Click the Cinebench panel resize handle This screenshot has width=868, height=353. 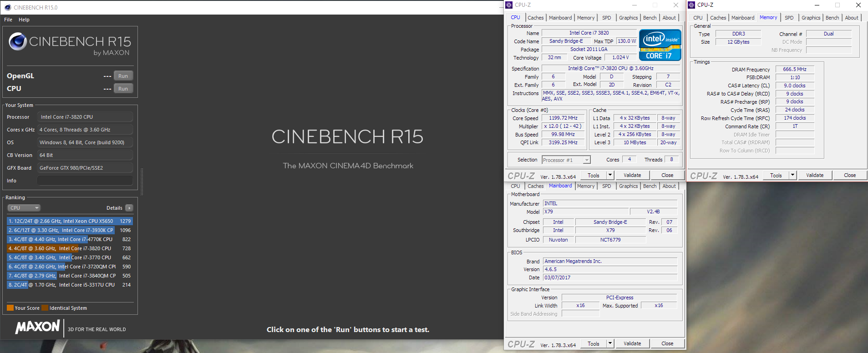click(x=142, y=182)
